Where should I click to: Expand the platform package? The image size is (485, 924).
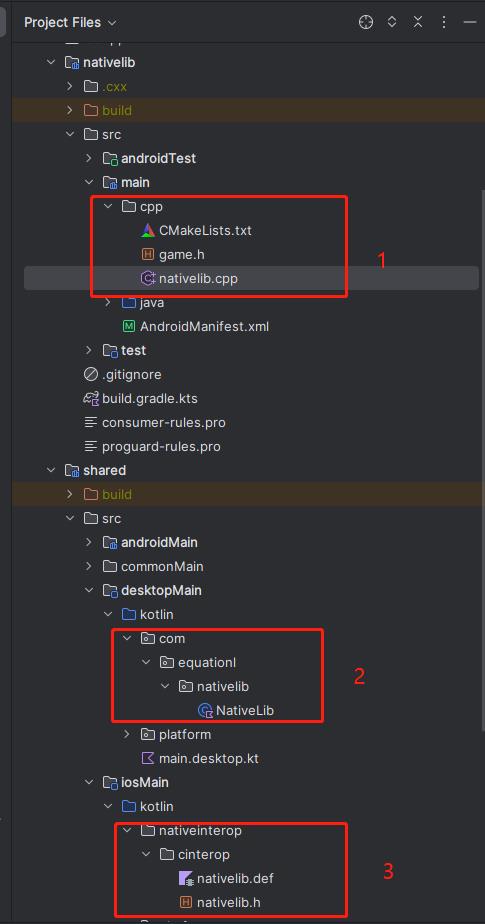pyautogui.click(x=127, y=734)
